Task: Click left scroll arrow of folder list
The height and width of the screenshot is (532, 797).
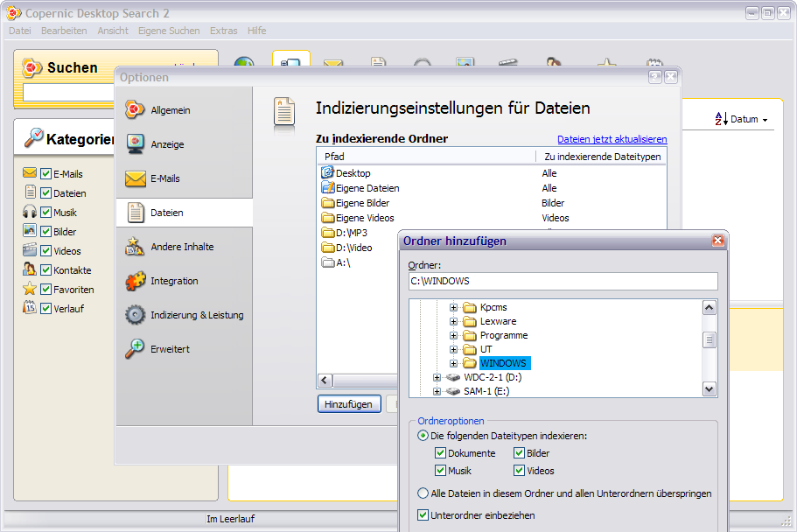Action: point(325,381)
